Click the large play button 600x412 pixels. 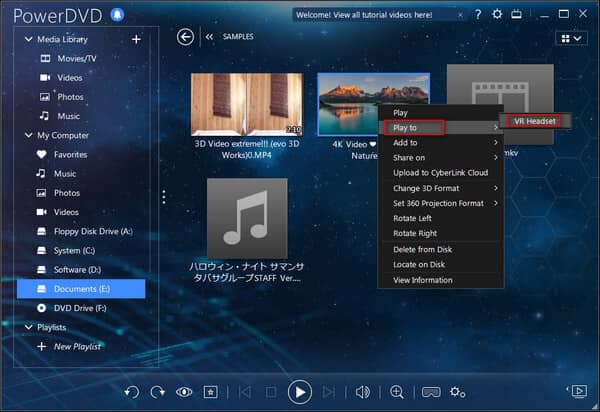pos(300,392)
